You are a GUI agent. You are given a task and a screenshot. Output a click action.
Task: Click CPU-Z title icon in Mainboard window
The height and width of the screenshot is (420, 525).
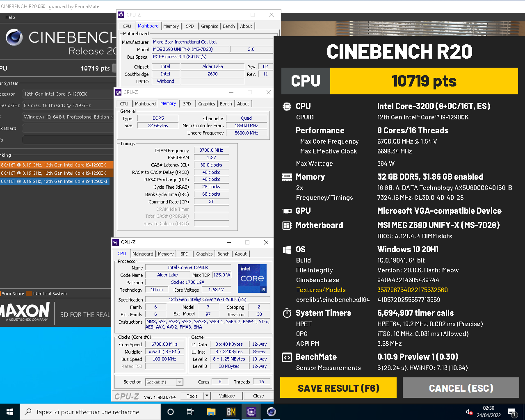pyautogui.click(x=121, y=15)
